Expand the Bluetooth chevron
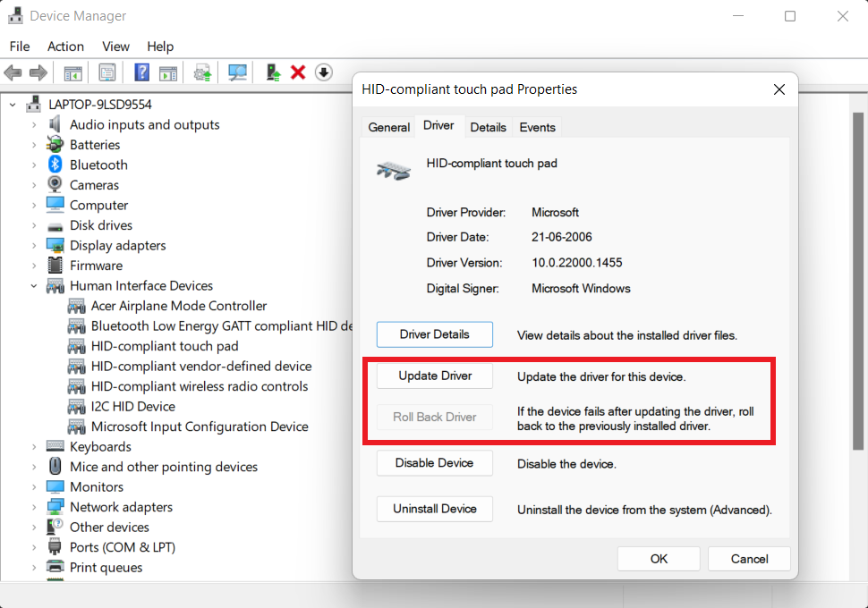Screen dimensions: 868x608 [x=34, y=165]
